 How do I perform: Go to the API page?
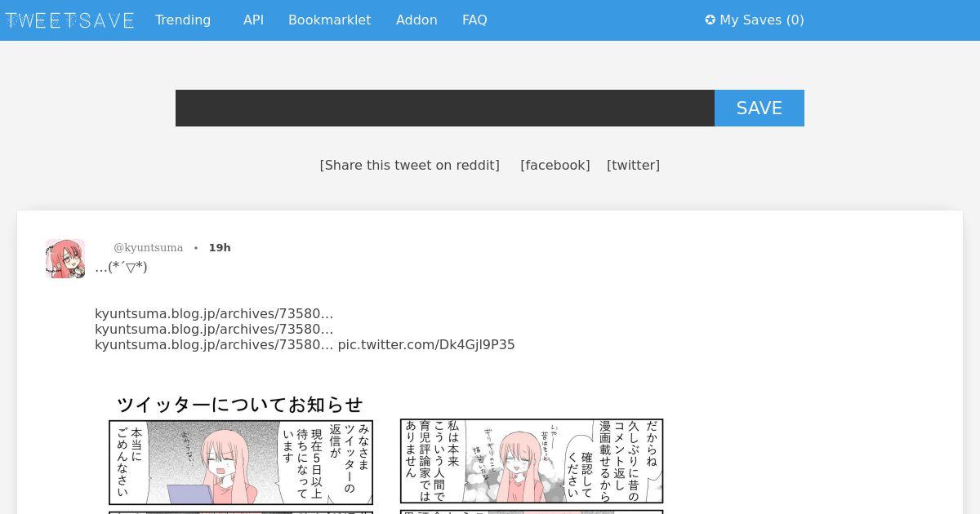pyautogui.click(x=253, y=20)
